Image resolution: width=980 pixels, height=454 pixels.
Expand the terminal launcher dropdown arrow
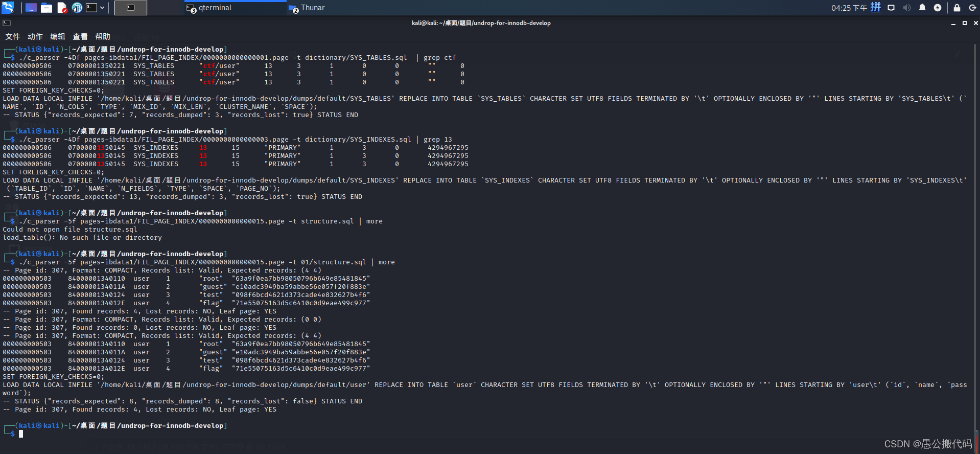(x=102, y=8)
